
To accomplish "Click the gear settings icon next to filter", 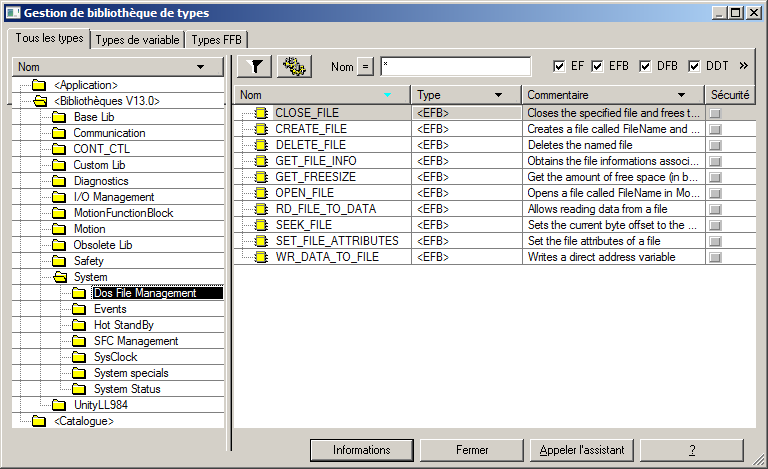I will pos(294,66).
